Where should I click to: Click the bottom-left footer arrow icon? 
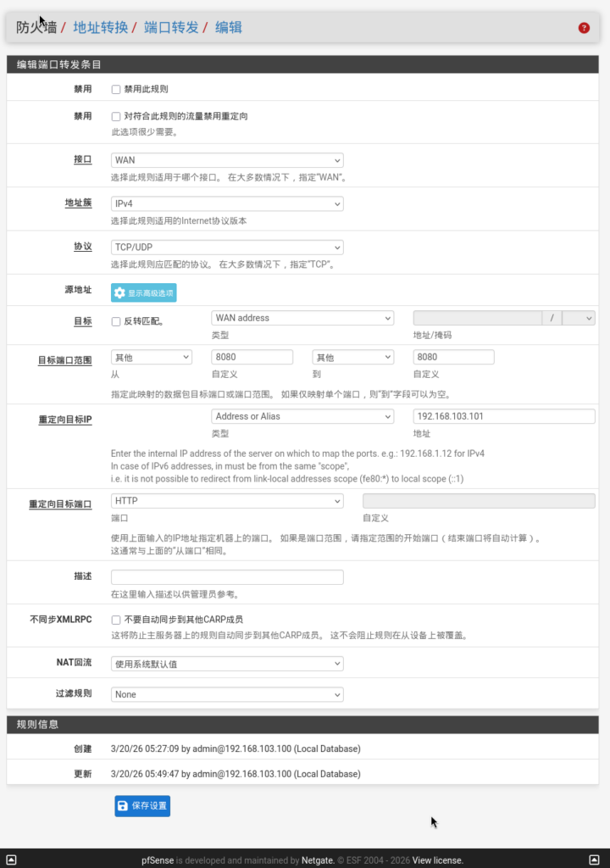click(x=11, y=860)
